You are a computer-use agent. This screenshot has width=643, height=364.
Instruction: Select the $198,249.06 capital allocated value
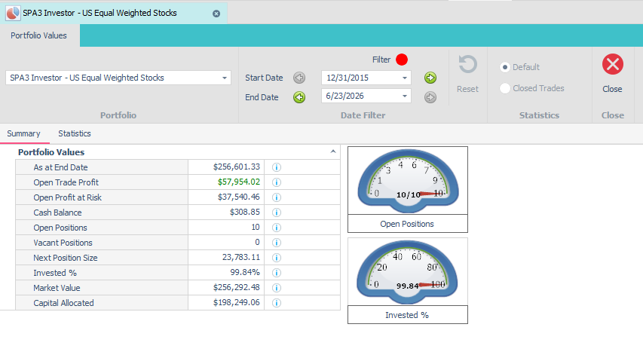(226, 303)
